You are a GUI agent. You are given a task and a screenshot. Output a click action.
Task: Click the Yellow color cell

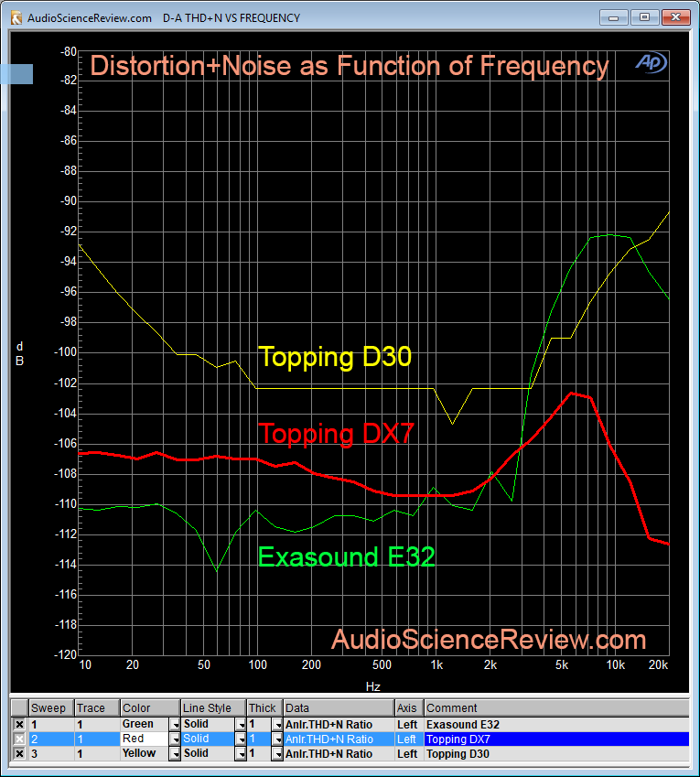[x=145, y=754]
